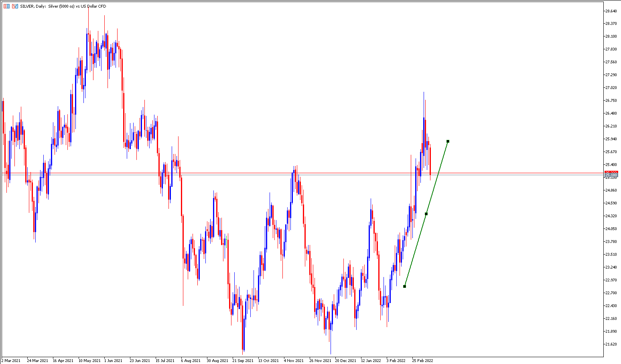This screenshot has width=621, height=364.
Task: Click '6 Aug 2021' on the time axis
Action: tap(191, 360)
